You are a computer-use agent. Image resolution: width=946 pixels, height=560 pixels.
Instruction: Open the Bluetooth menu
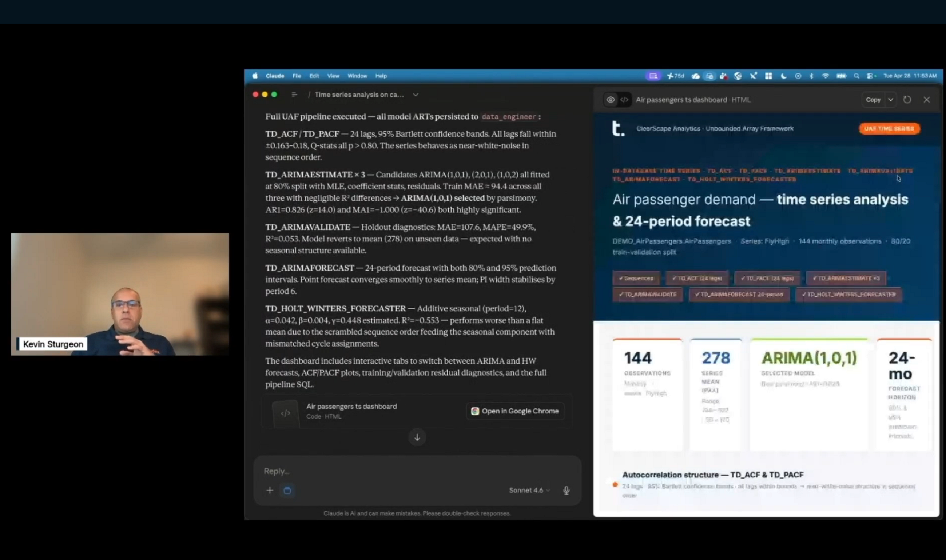point(811,76)
